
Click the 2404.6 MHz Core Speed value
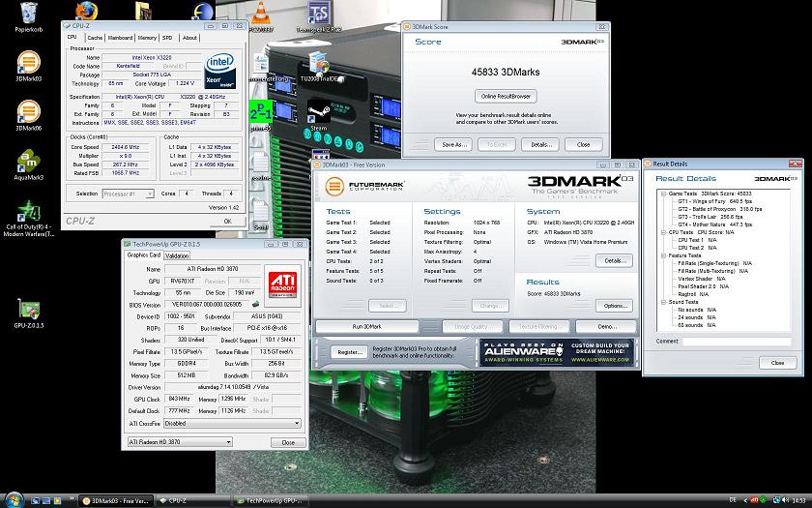[126, 147]
